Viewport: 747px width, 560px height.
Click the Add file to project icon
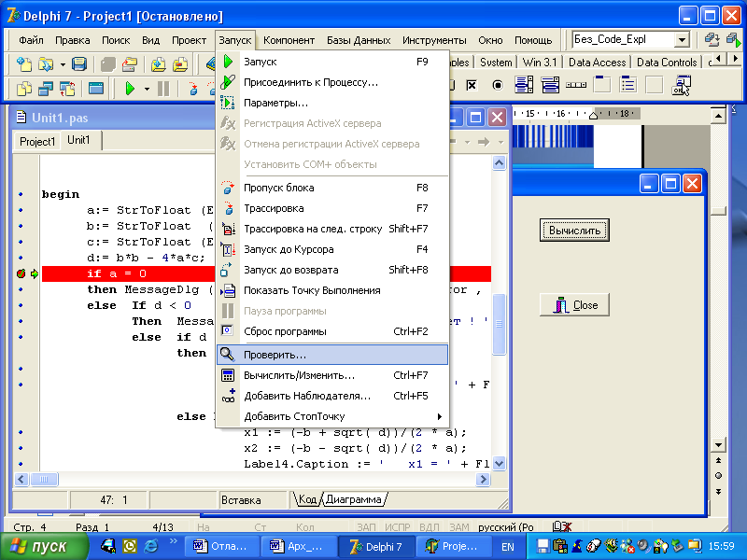(158, 63)
